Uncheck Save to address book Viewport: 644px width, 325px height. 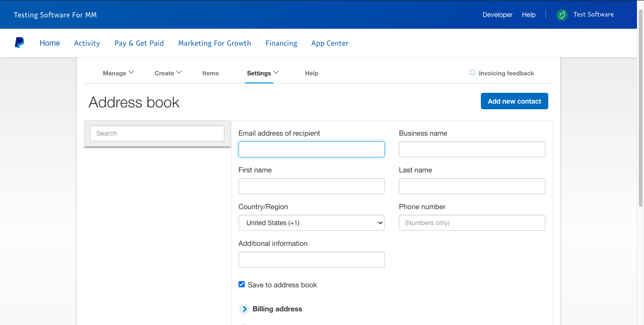242,284
